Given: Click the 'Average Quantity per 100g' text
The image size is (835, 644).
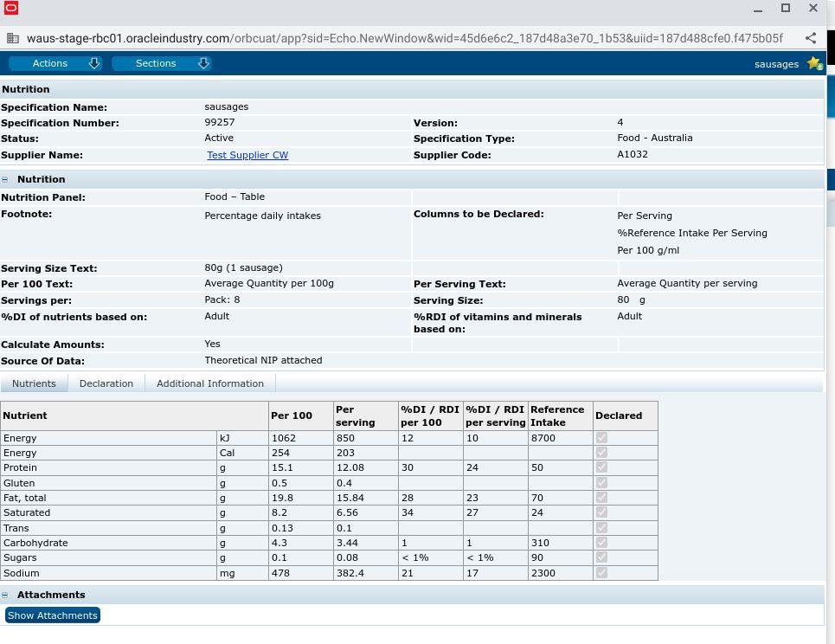Looking at the screenshot, I should (269, 283).
